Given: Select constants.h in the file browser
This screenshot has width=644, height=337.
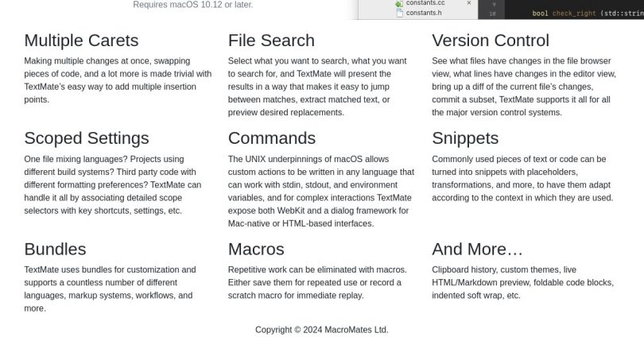Looking at the screenshot, I should [424, 13].
